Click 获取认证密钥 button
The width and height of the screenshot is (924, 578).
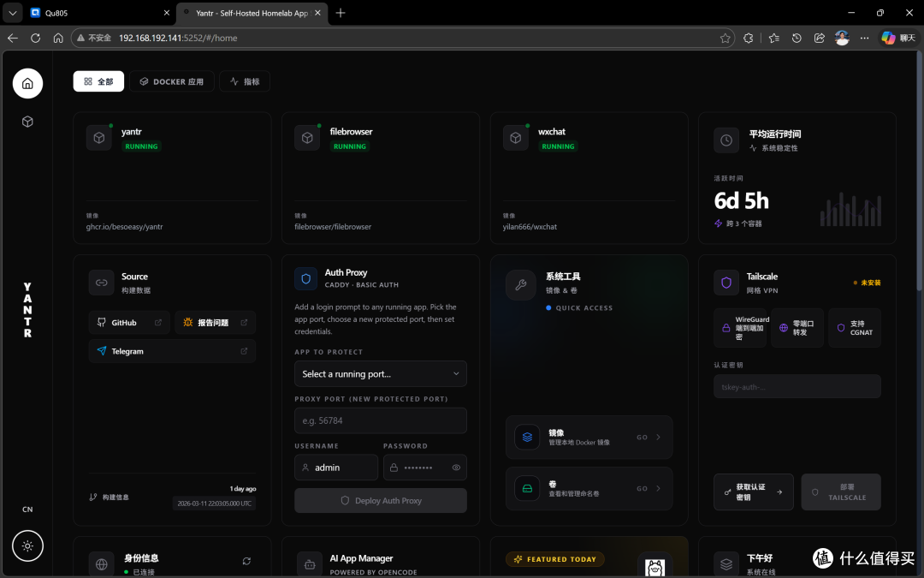[x=754, y=492]
